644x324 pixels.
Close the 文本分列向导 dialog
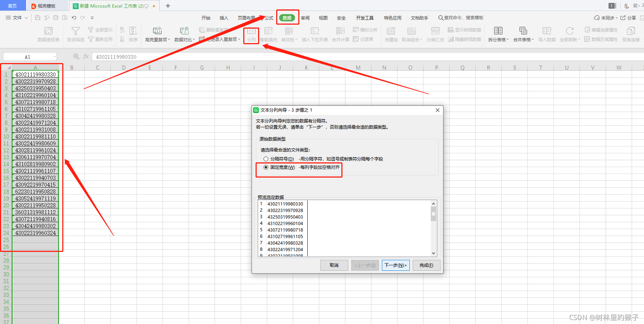(438, 110)
